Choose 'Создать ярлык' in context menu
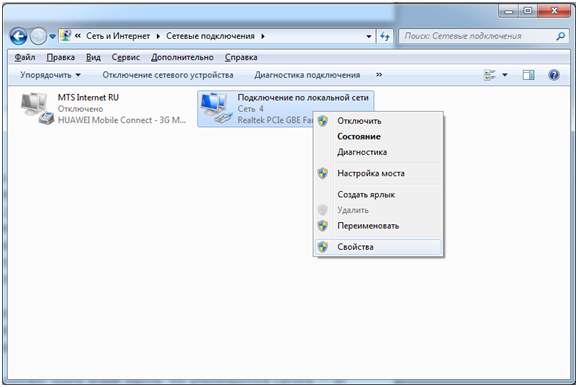Screen dimensions: 578x387 378,195
